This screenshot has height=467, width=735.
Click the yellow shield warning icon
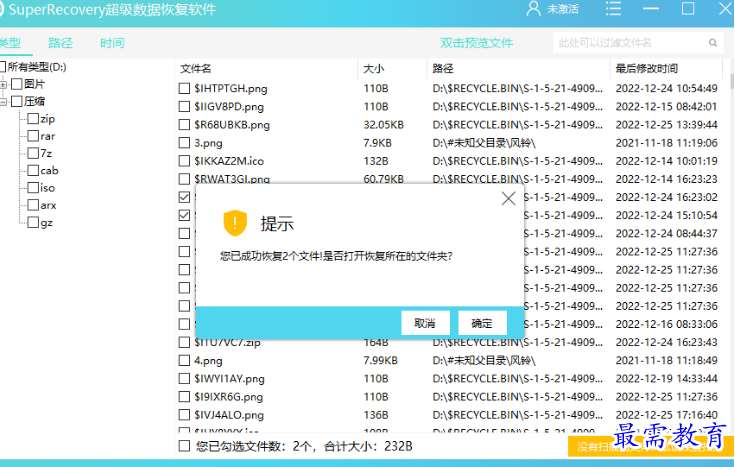(x=235, y=223)
